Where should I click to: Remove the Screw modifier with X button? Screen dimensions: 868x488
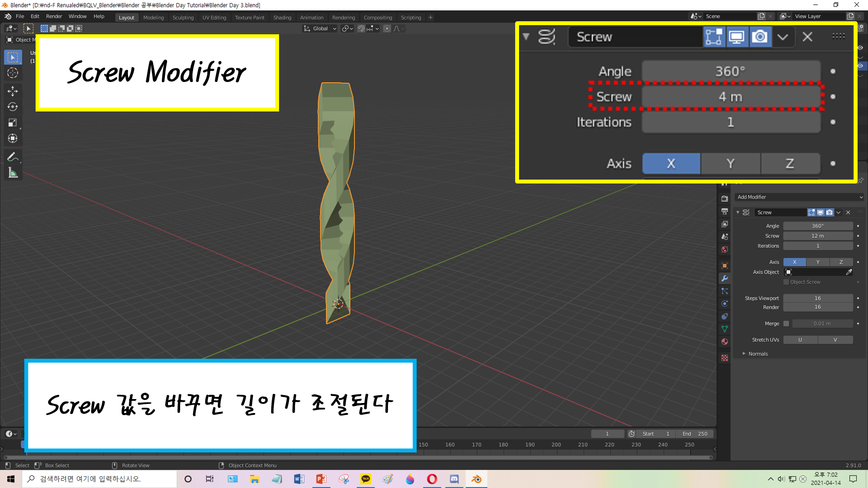pyautogui.click(x=848, y=213)
